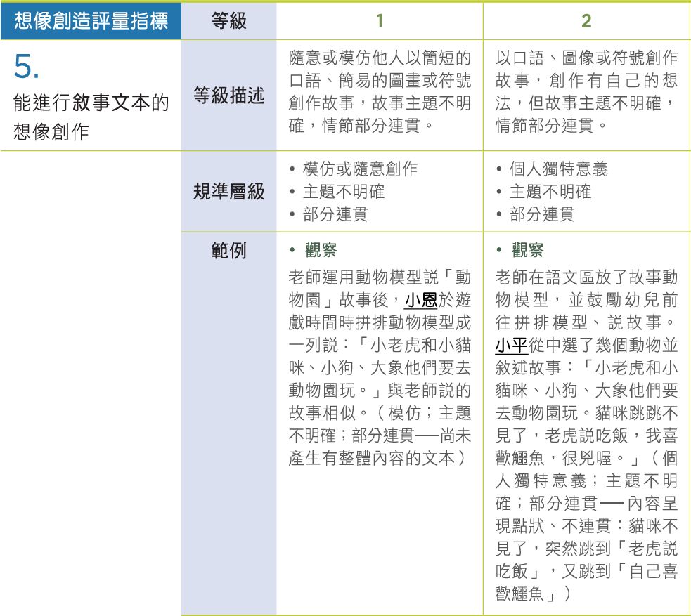Open the underlined 小平 name
This screenshot has width=691, height=616.
coord(511,346)
